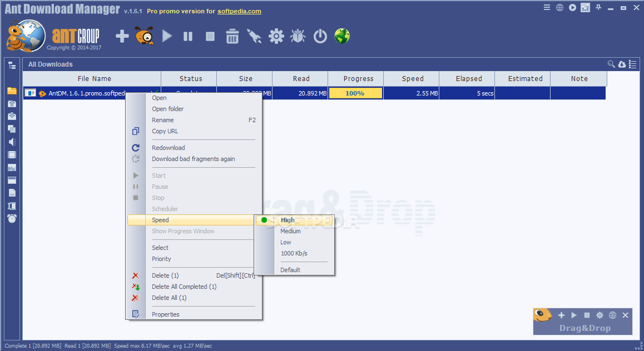Select the video film strip category in sidebar
Viewport: 644px width, 351px height.
pos(12,154)
